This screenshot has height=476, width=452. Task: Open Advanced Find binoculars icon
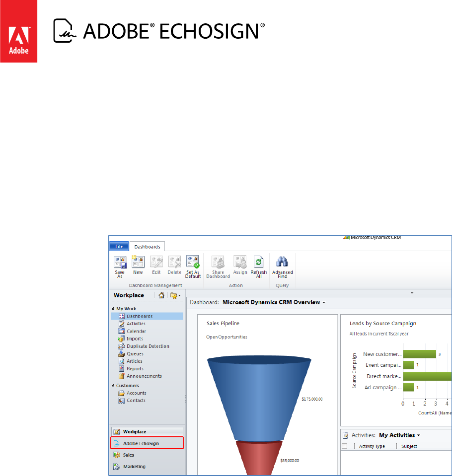(282, 262)
